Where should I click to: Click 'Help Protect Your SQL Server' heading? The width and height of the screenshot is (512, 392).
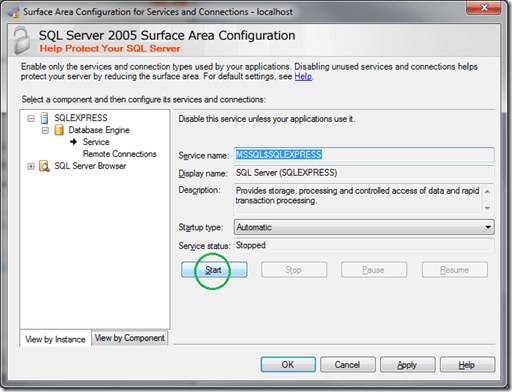point(110,49)
